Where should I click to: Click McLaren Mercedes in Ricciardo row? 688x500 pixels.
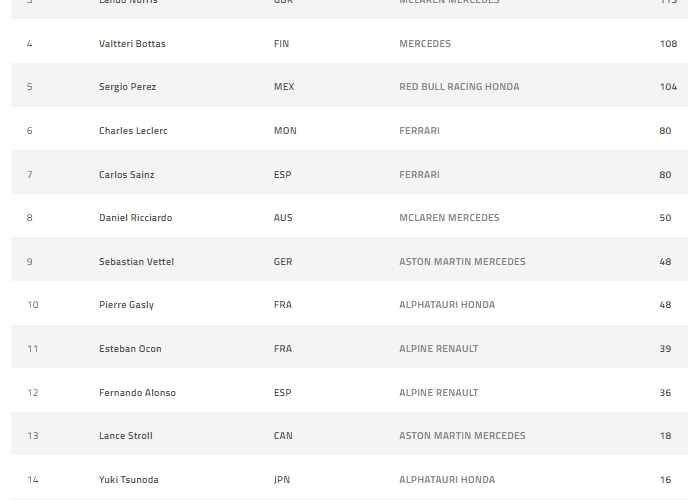[x=449, y=218]
